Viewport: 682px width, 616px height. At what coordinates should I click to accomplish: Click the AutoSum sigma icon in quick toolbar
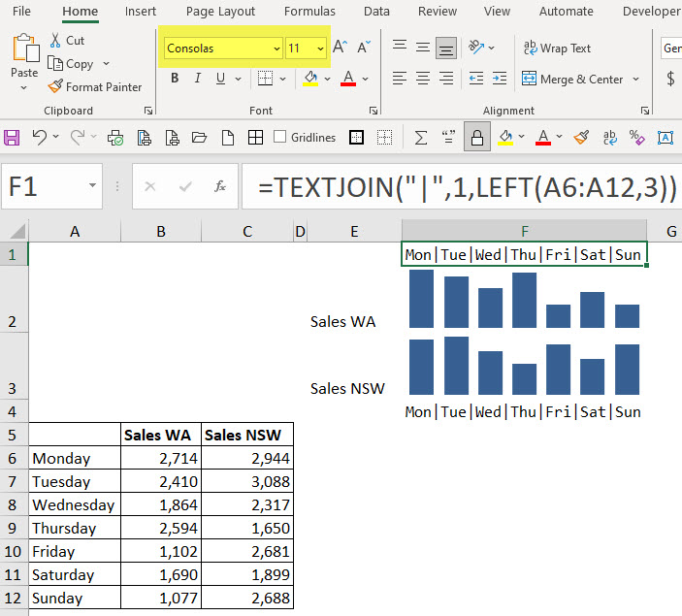click(x=421, y=137)
